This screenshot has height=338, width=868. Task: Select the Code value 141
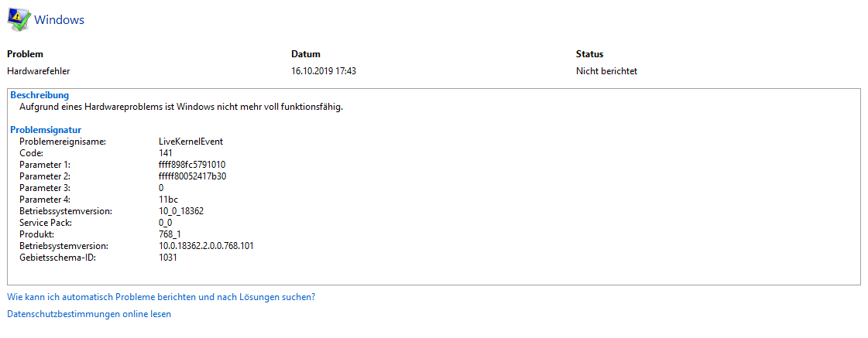[x=166, y=152]
